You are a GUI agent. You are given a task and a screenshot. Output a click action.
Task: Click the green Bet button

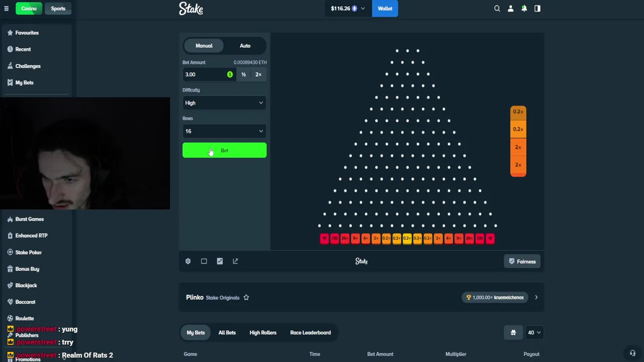click(224, 150)
